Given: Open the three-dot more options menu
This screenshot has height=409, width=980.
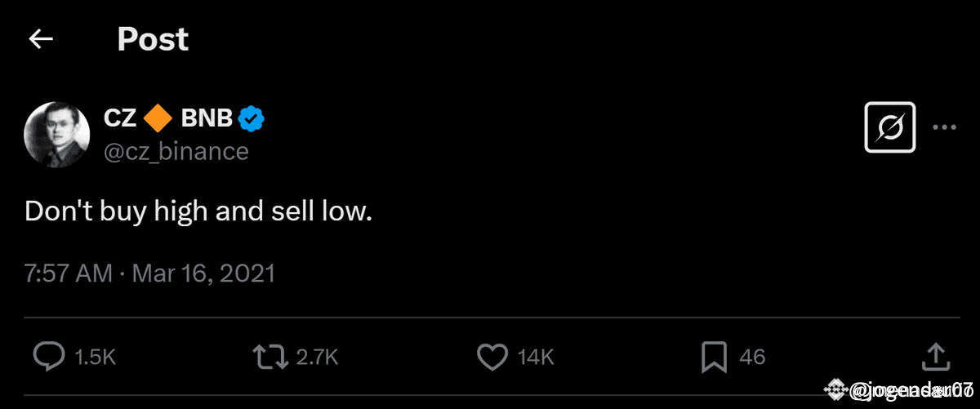Looking at the screenshot, I should click(944, 127).
